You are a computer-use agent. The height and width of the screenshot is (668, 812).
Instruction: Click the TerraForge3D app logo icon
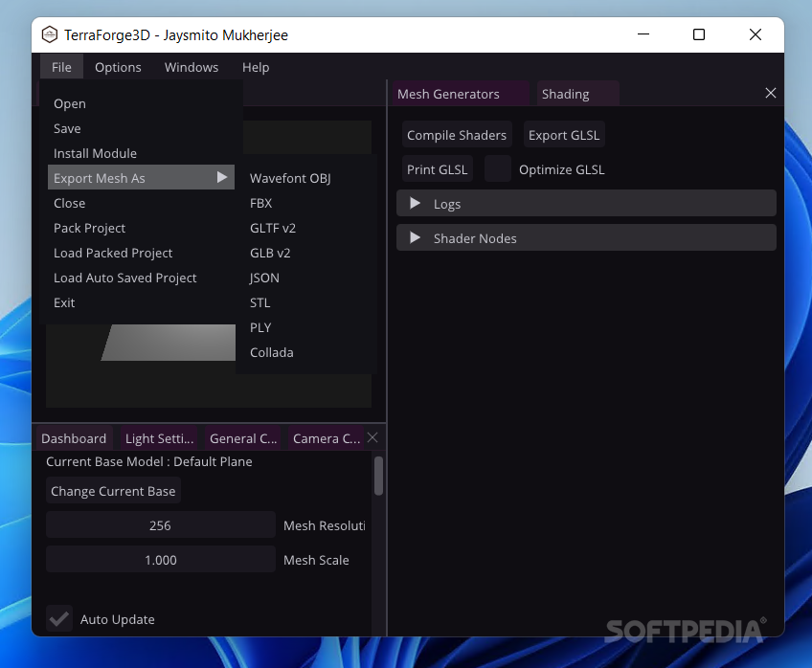click(x=50, y=34)
